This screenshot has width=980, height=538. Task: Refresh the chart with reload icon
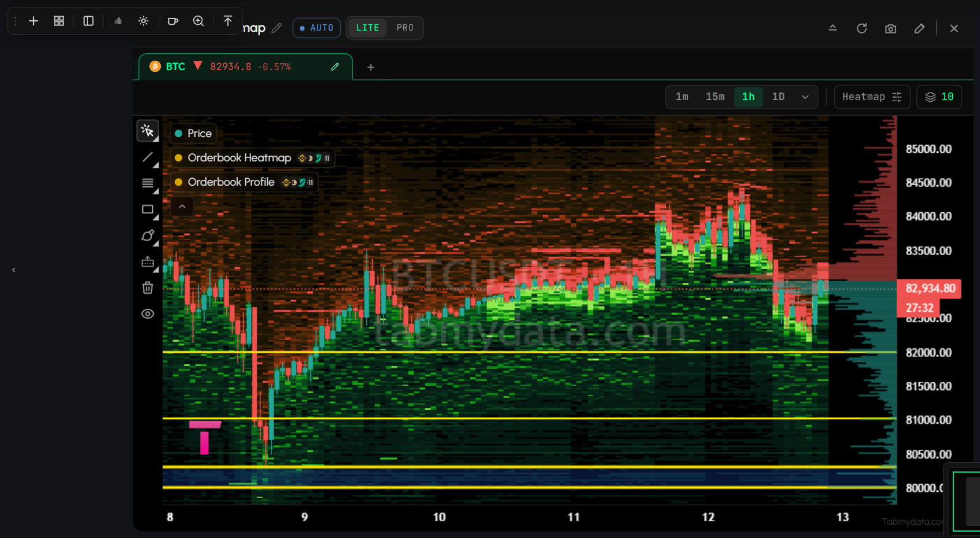(x=862, y=28)
